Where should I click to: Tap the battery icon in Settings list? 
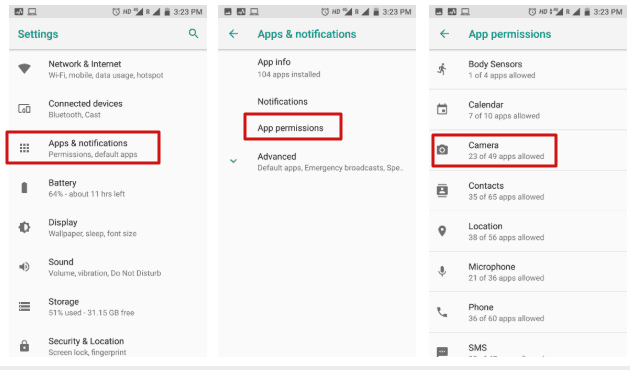tap(25, 188)
